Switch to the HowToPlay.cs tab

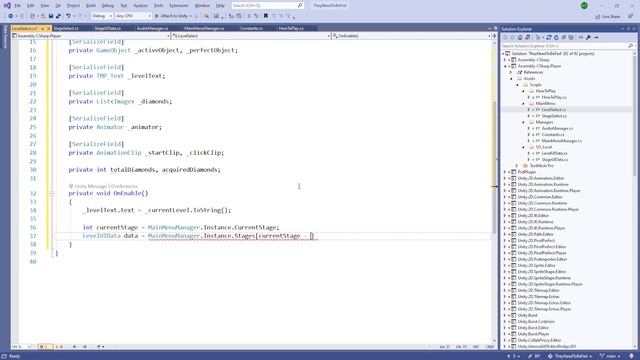(x=291, y=28)
